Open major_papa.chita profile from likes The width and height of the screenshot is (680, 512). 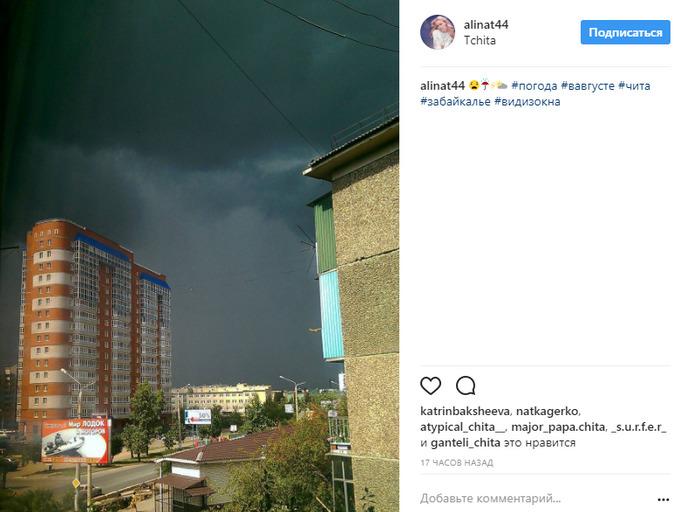pos(558,427)
